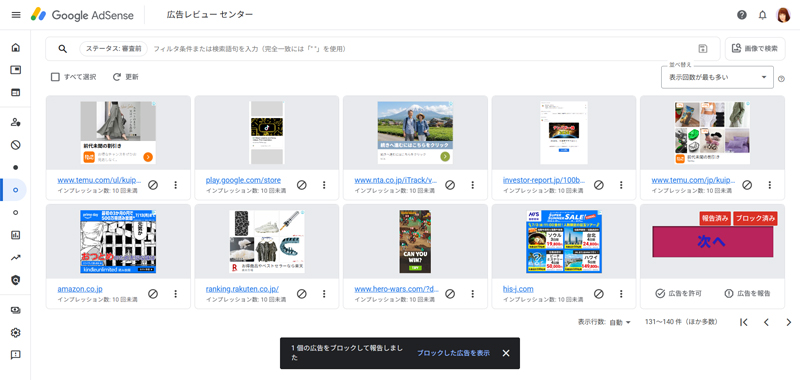
Task: Open more options for his-j.com ad
Action: coord(621,293)
